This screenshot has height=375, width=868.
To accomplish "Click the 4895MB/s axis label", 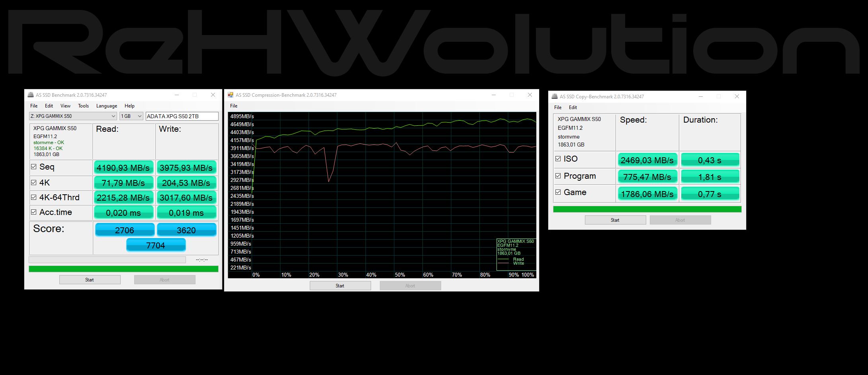I will [242, 116].
